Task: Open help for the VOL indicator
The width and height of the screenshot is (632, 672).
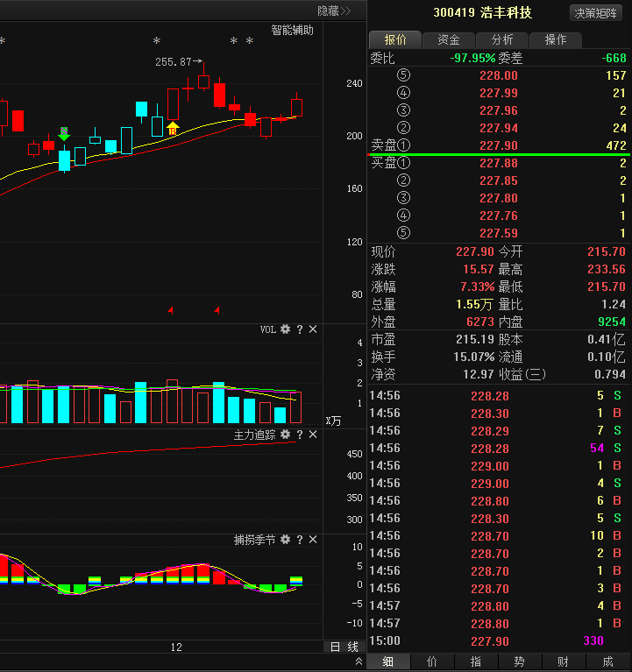Action: (300, 329)
